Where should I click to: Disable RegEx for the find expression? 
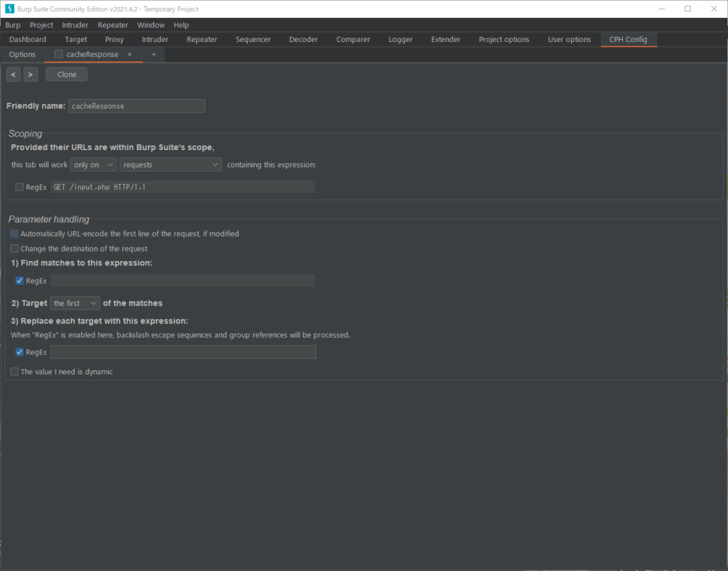click(19, 280)
